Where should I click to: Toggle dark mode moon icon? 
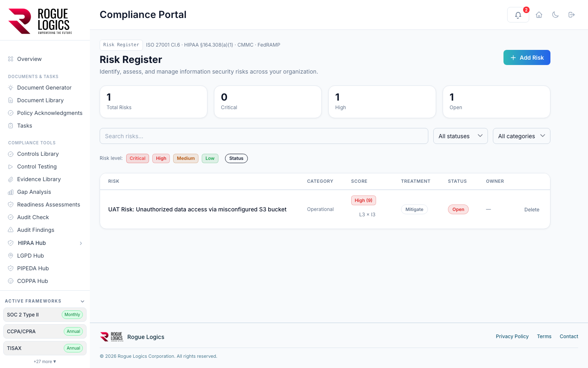click(x=555, y=15)
